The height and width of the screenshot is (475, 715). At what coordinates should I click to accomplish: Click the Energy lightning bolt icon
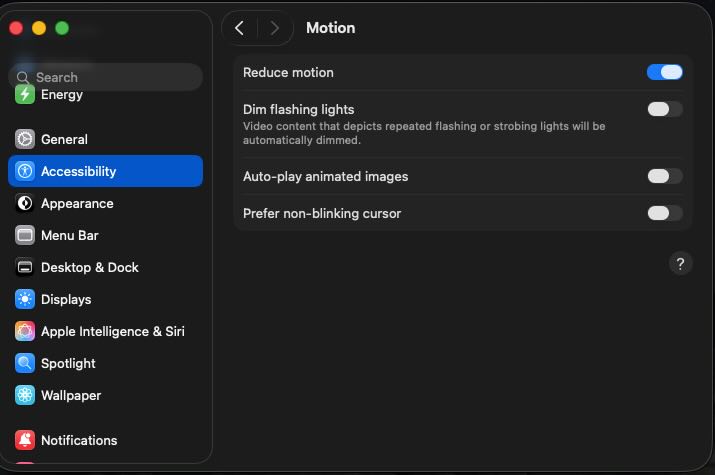tap(25, 95)
